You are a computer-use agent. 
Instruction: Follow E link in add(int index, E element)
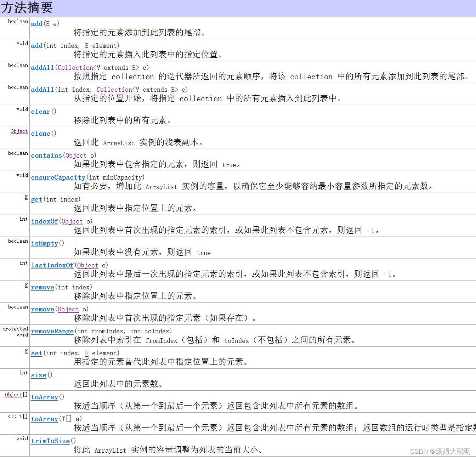coord(87,46)
